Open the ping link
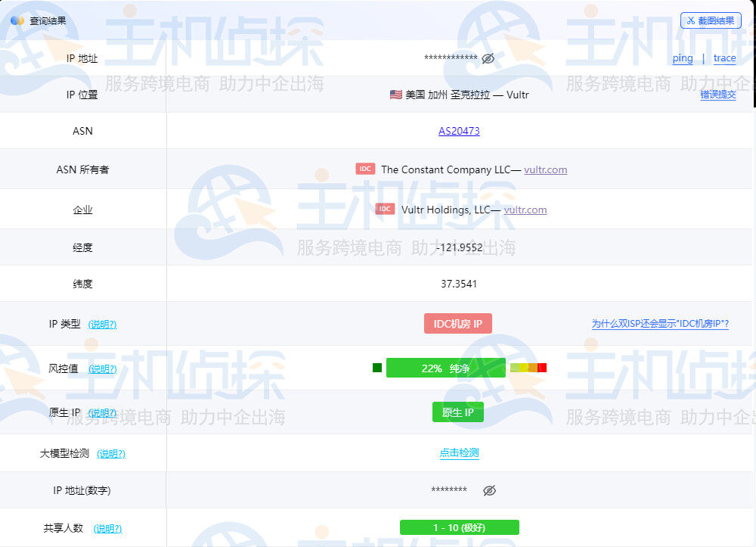756x547 pixels. tap(683, 57)
